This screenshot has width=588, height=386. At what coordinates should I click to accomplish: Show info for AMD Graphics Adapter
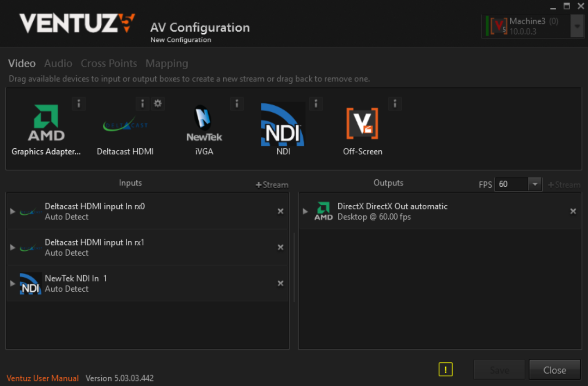(79, 104)
